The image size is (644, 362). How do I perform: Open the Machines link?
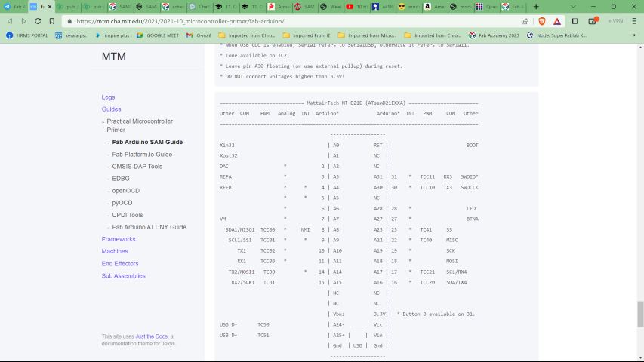tap(115, 251)
